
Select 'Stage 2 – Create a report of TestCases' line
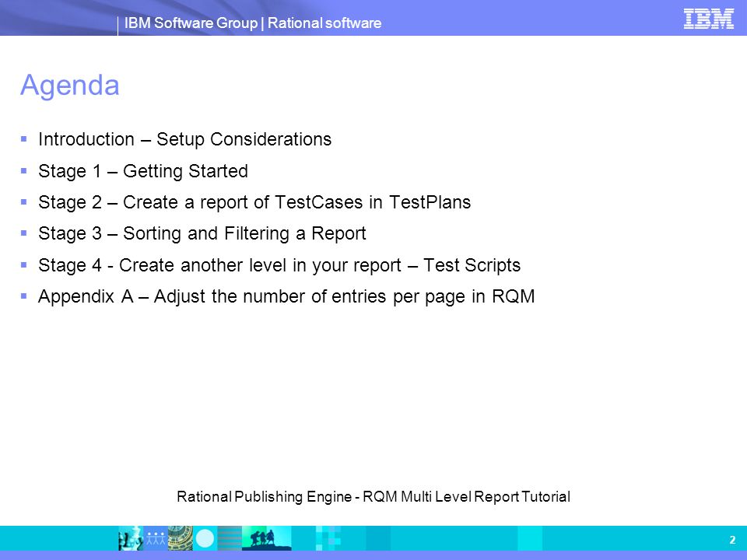[x=254, y=202]
